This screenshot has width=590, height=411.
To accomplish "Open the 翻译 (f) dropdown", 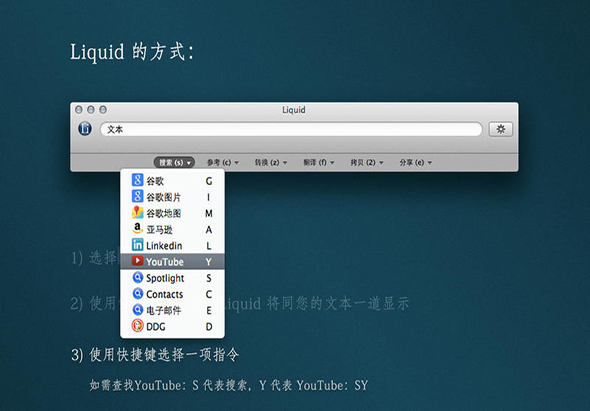I will click(x=318, y=162).
